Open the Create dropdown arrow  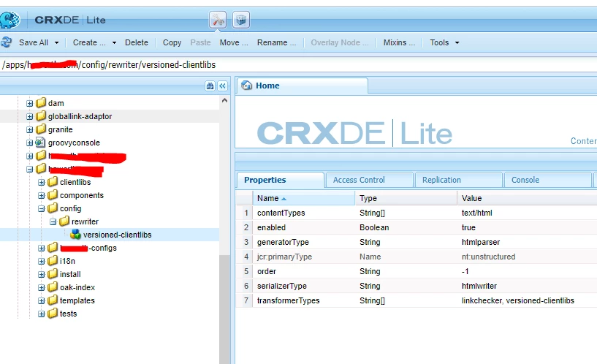(114, 42)
